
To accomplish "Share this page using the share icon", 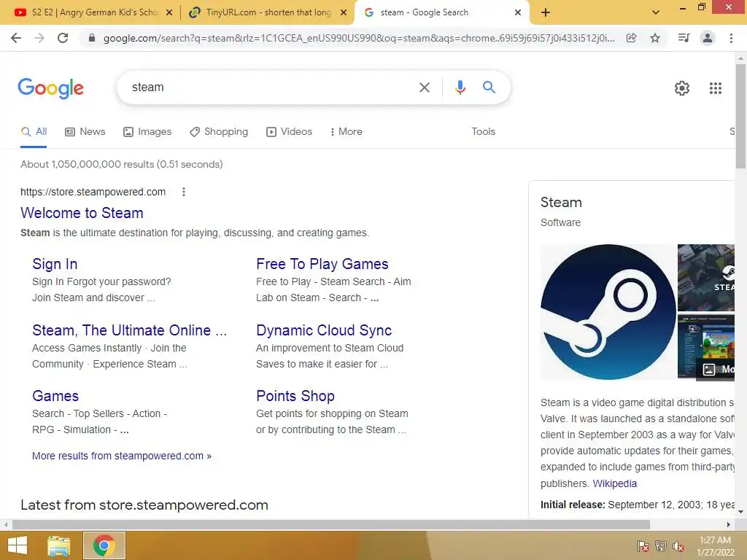I will pyautogui.click(x=632, y=38).
